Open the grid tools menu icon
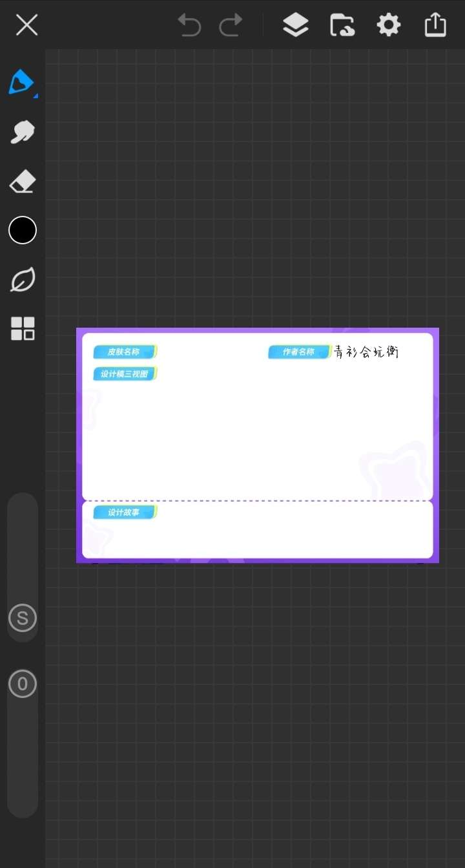 click(23, 329)
